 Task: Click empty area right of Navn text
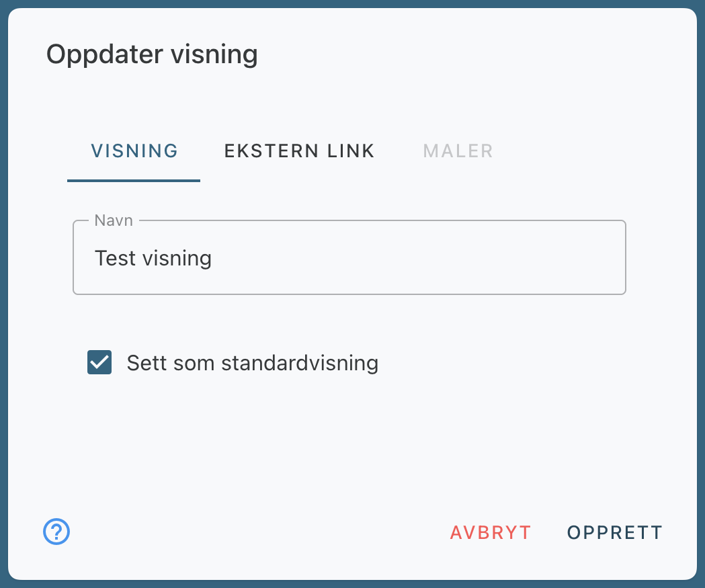[x=437, y=258]
